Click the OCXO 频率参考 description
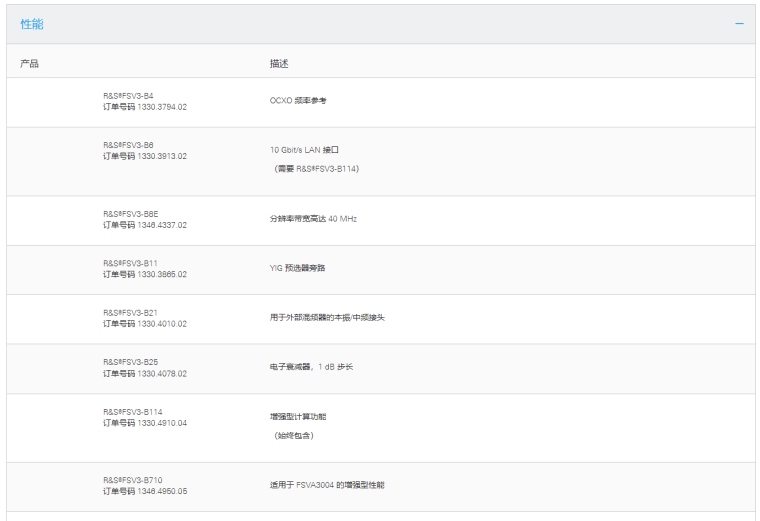The image size is (760, 521). coord(298,101)
